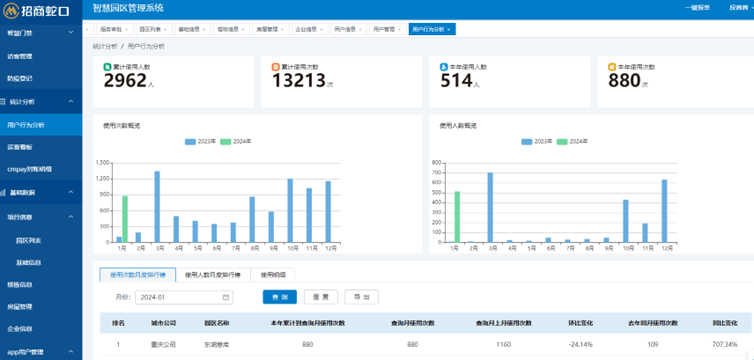Click the -24.14% value in the table
This screenshot has height=360, width=754.
[x=580, y=345]
